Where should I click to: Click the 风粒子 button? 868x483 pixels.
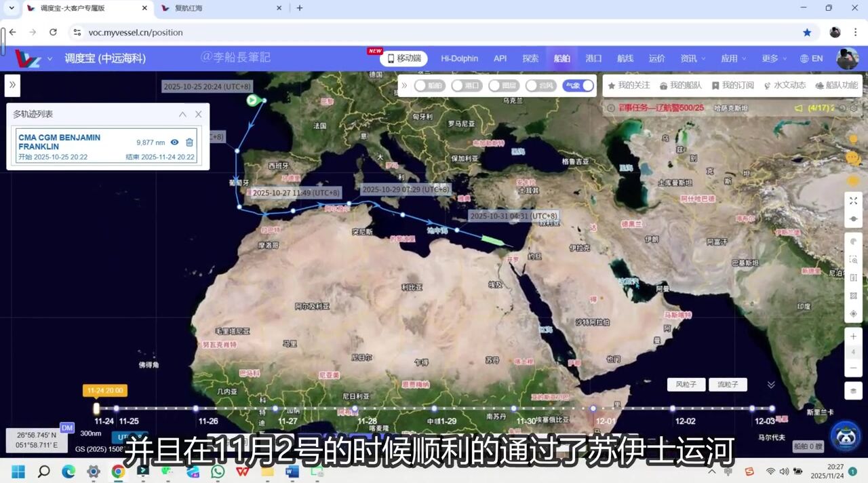click(x=686, y=385)
